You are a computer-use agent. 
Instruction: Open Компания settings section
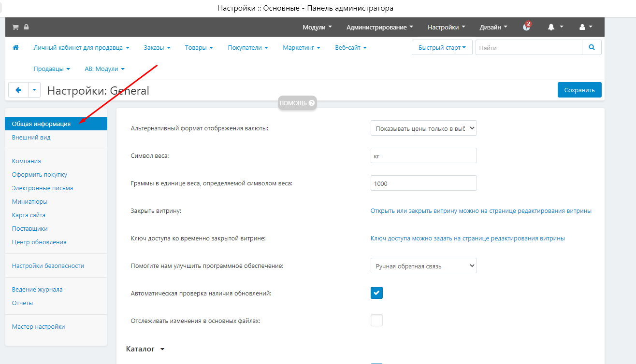click(27, 161)
